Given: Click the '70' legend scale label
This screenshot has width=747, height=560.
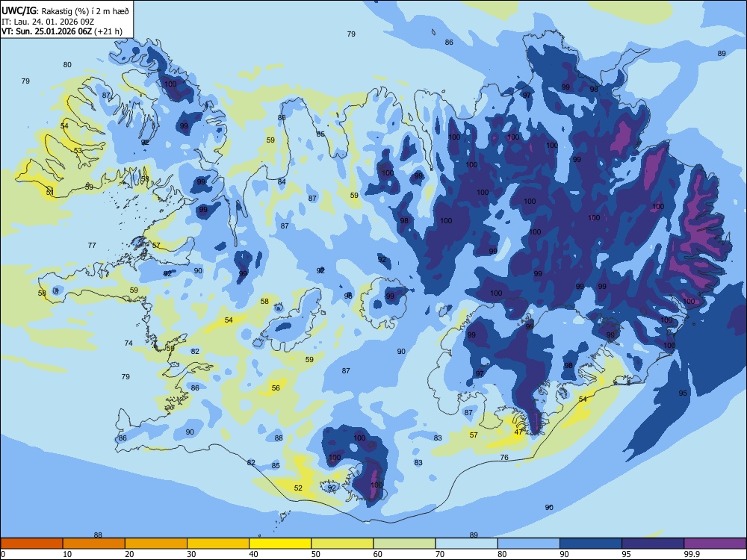Looking at the screenshot, I should pyautogui.click(x=440, y=554).
